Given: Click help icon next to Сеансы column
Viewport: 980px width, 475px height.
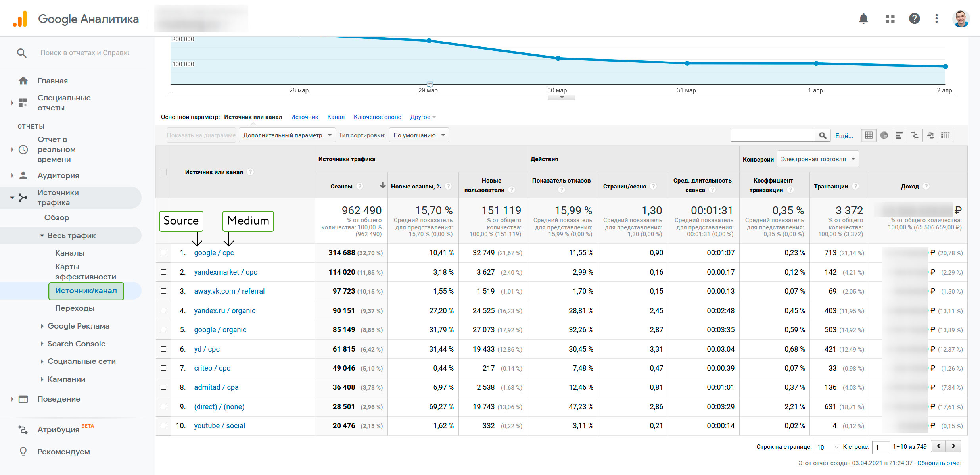Looking at the screenshot, I should [x=360, y=186].
